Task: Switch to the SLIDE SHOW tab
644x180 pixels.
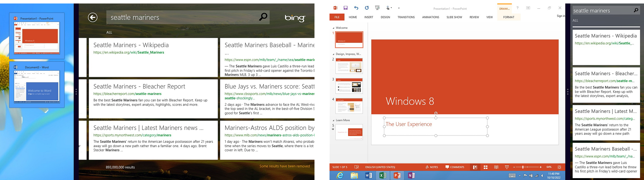Action: [x=454, y=17]
